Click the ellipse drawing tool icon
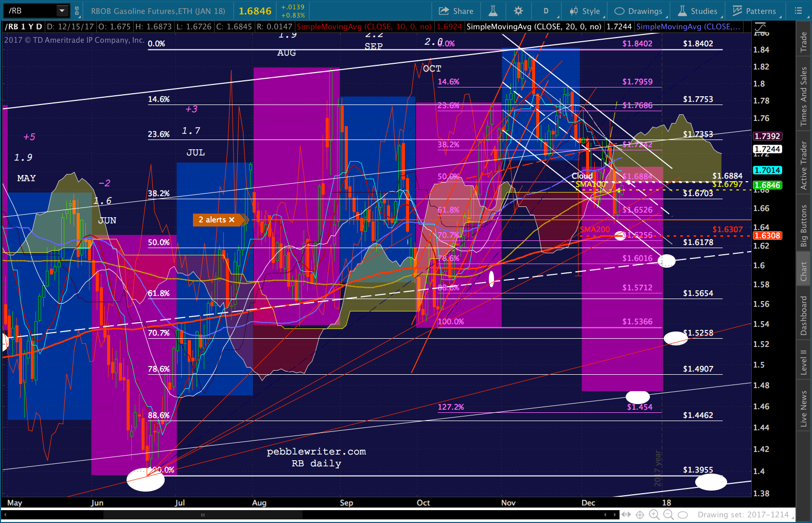Viewport: 812px width, 523px height. click(x=683, y=515)
